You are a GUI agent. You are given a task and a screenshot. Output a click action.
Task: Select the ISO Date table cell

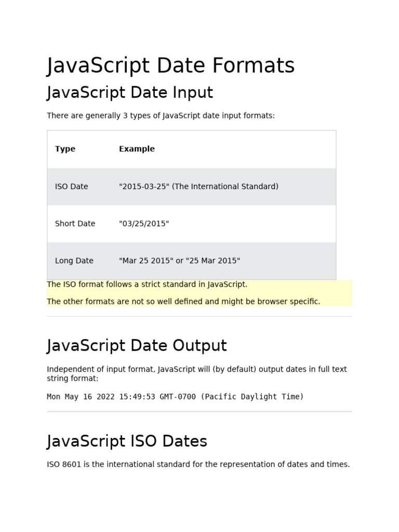[72, 187]
